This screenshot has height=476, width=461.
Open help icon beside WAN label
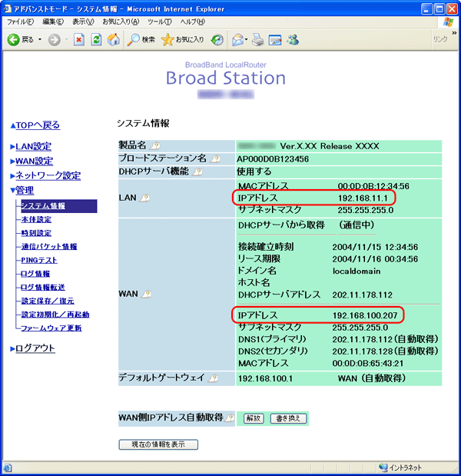point(147,294)
